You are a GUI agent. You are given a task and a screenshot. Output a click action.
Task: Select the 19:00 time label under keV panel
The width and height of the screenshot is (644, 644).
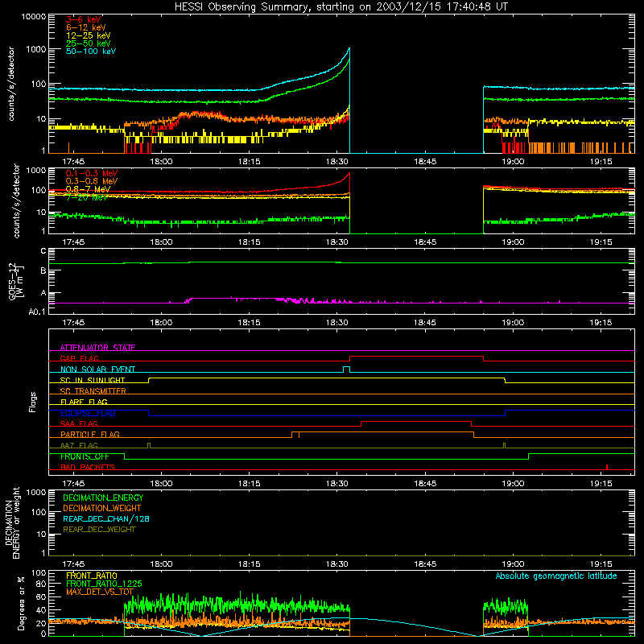[x=513, y=162]
